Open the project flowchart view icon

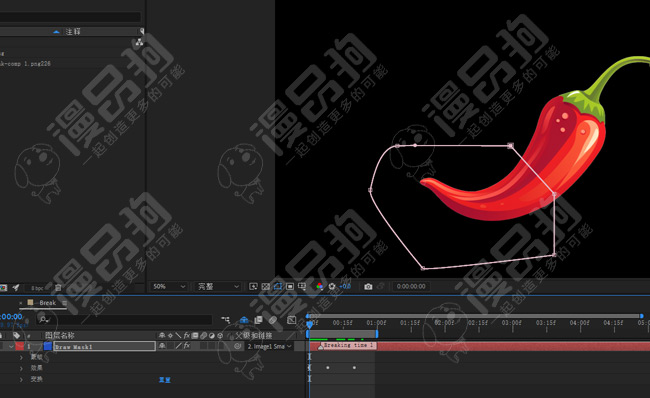139,42
